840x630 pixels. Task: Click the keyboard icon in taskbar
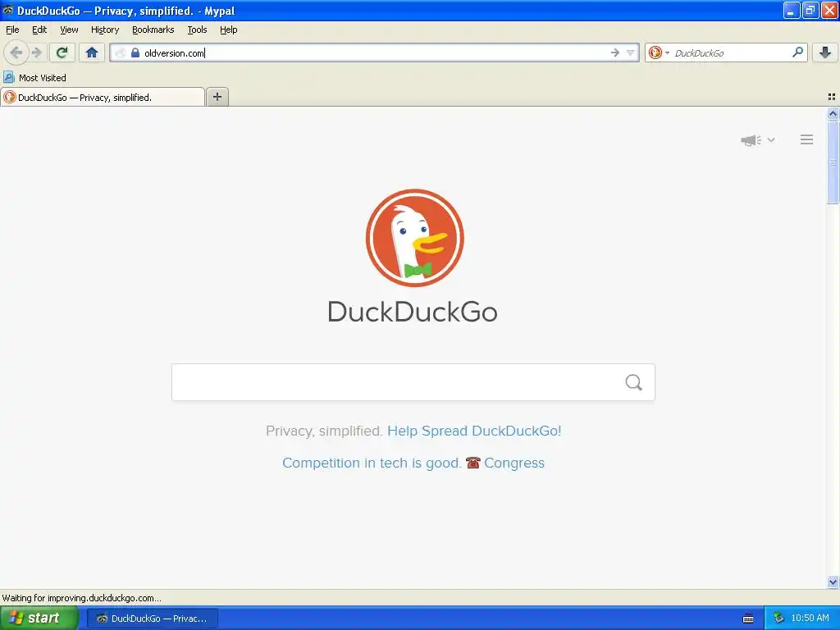point(748,619)
